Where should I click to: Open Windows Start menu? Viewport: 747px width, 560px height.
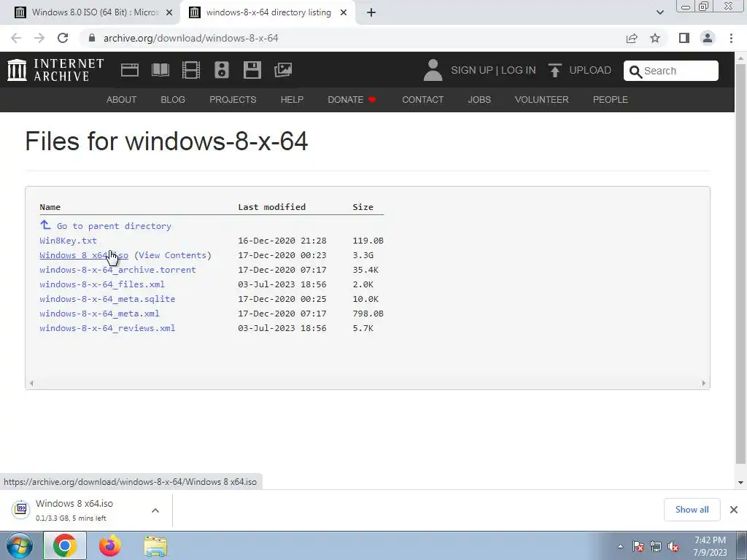coord(20,545)
